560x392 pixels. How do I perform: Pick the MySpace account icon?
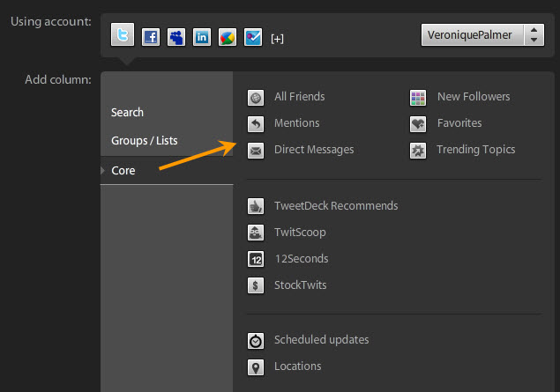(176, 37)
